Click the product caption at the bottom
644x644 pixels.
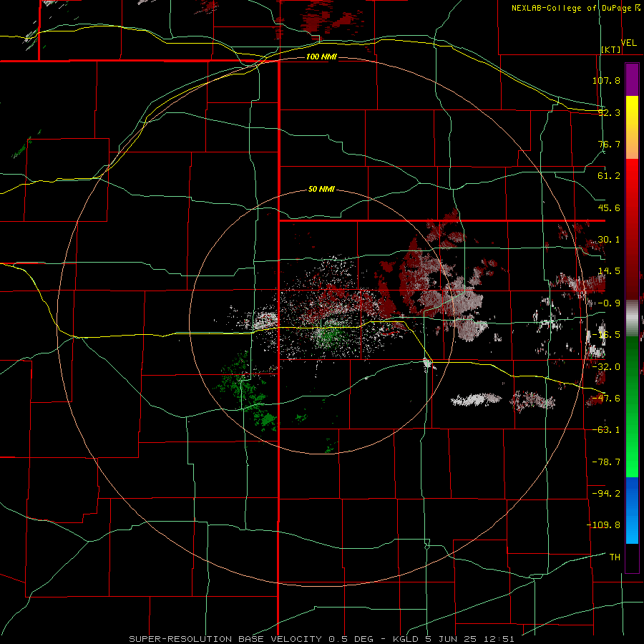pyautogui.click(x=321, y=639)
